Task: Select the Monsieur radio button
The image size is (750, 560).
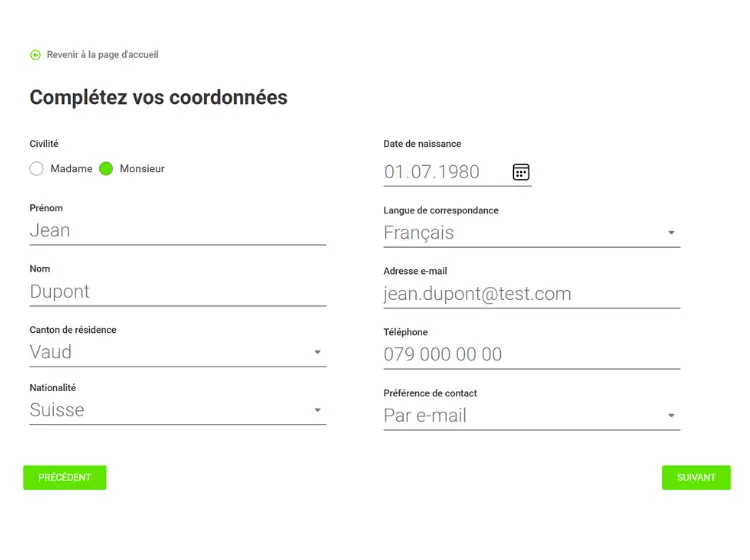Action: pyautogui.click(x=106, y=169)
